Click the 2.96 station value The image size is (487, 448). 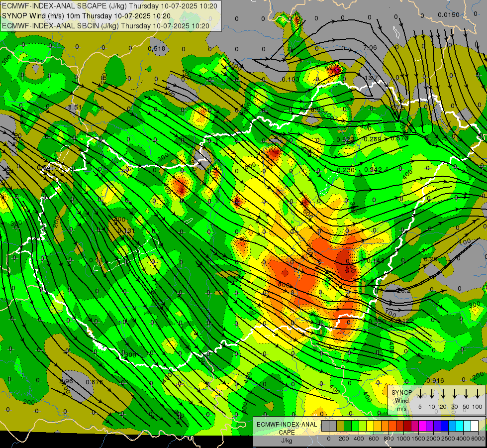point(66,381)
